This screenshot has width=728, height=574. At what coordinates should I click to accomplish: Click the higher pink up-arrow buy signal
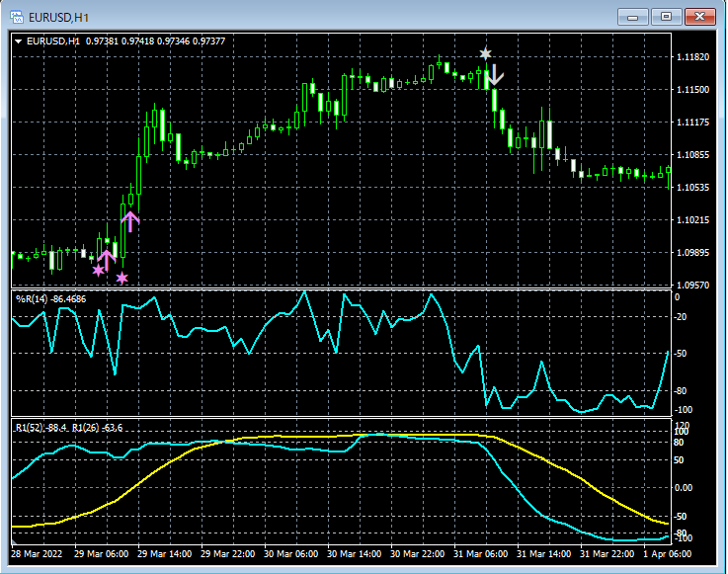click(130, 221)
